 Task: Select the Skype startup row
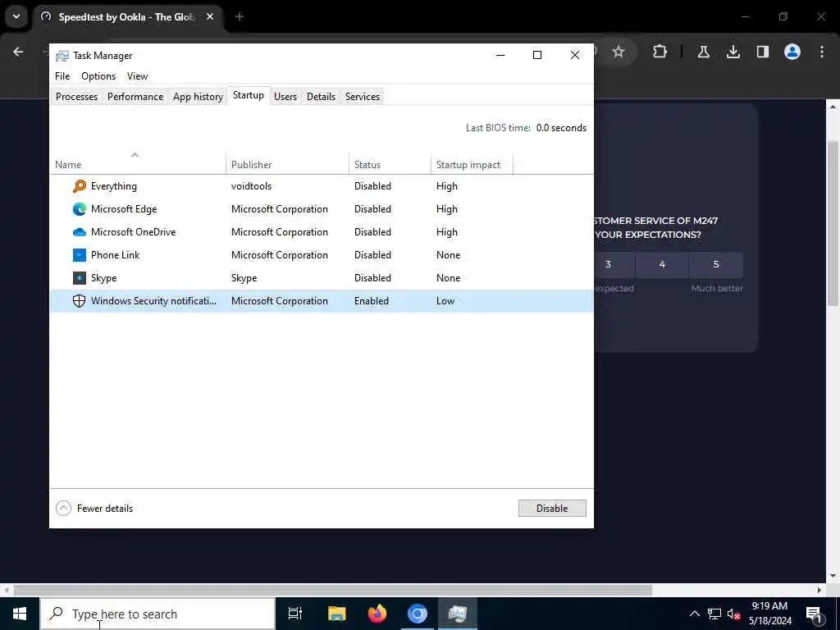click(x=322, y=278)
